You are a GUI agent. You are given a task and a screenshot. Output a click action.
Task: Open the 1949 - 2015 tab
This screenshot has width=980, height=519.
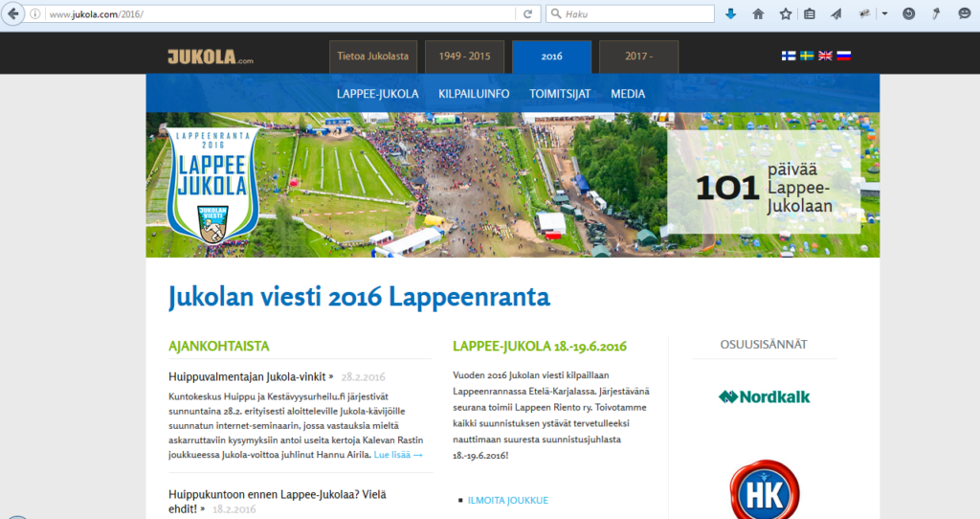(x=464, y=56)
